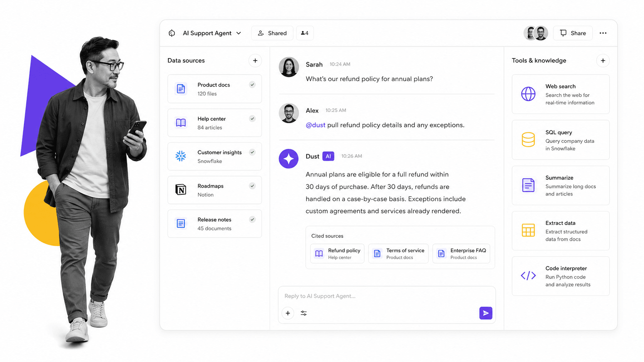Choose the Code interpreter tool
The image size is (644, 362).
(560, 276)
